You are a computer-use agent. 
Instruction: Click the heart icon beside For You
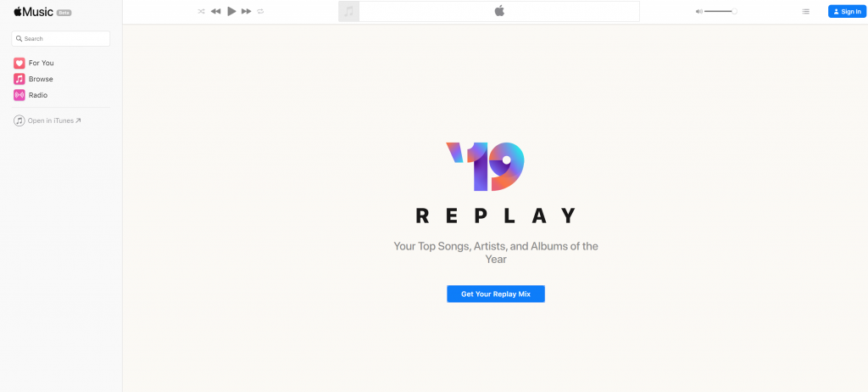(x=19, y=63)
